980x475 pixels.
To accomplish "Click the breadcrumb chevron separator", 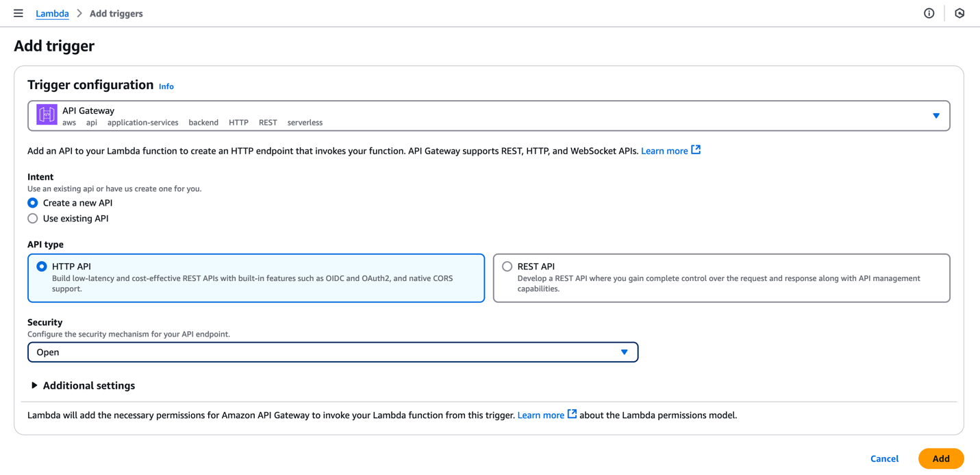I will tap(79, 14).
